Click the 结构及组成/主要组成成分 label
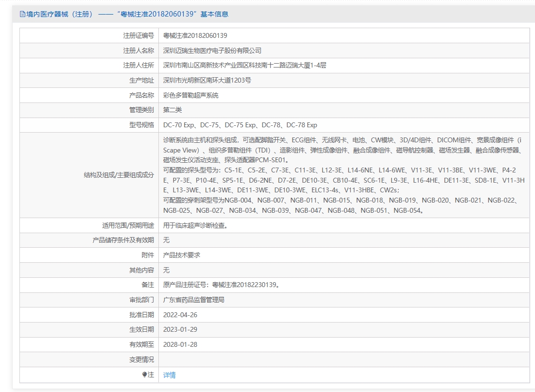Image resolution: width=535 pixels, height=392 pixels. coord(119,175)
